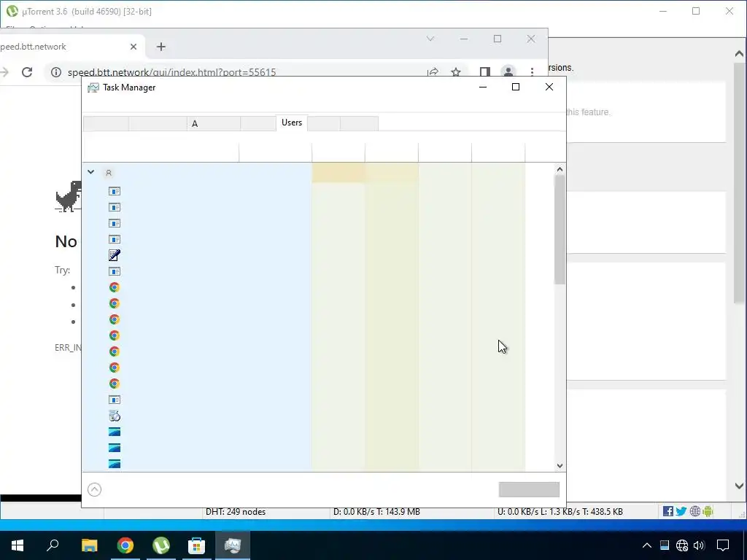Open Microsoft Store from taskbar
Image resolution: width=747 pixels, height=560 pixels.
pos(197,545)
